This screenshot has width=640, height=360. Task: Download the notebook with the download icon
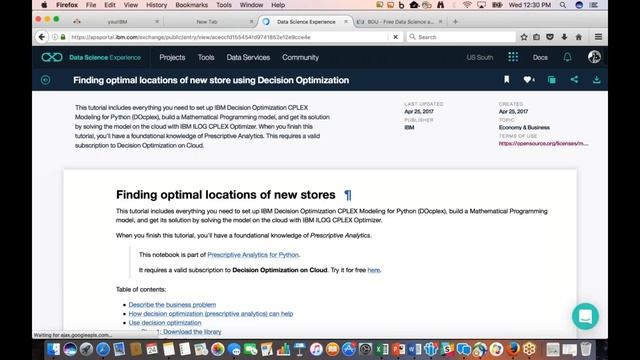coord(596,80)
